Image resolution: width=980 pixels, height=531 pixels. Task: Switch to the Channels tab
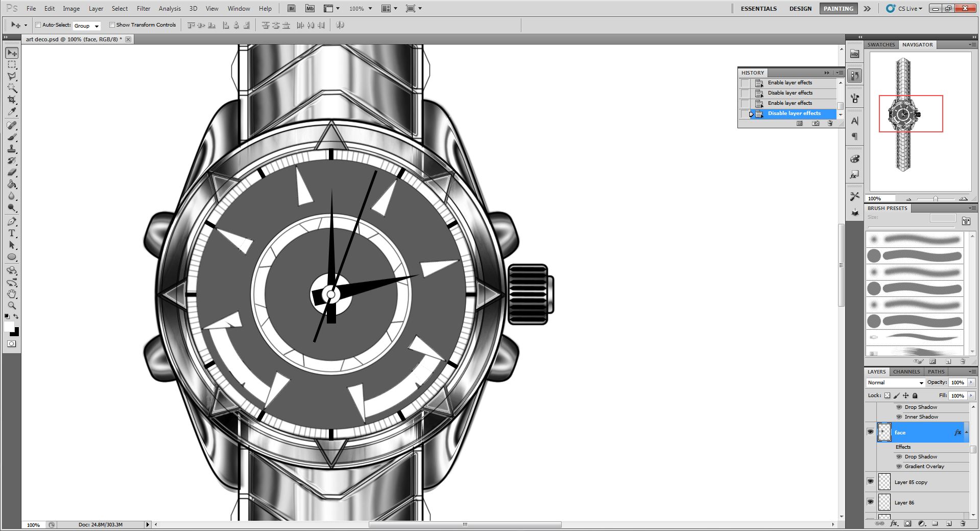pyautogui.click(x=906, y=372)
